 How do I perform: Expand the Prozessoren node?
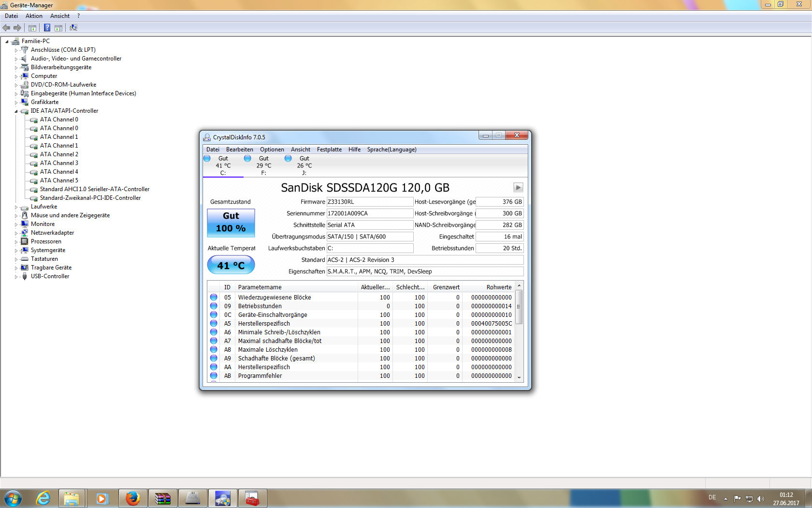coord(16,241)
